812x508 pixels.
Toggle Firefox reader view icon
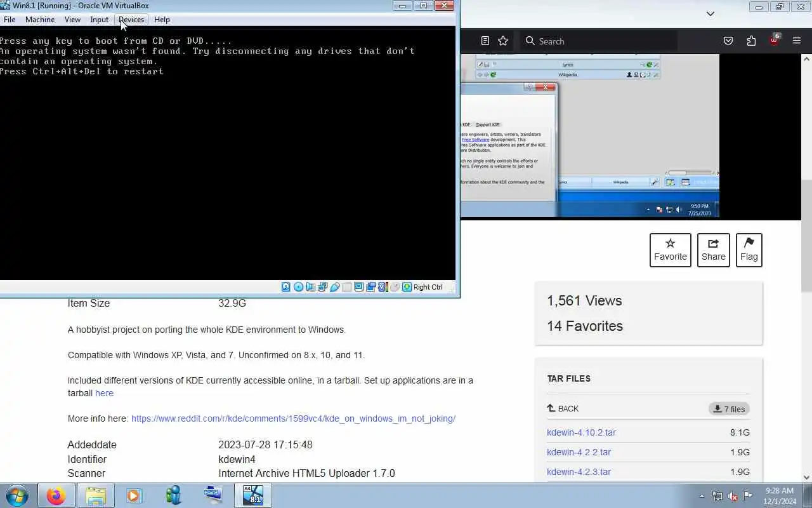pyautogui.click(x=485, y=41)
